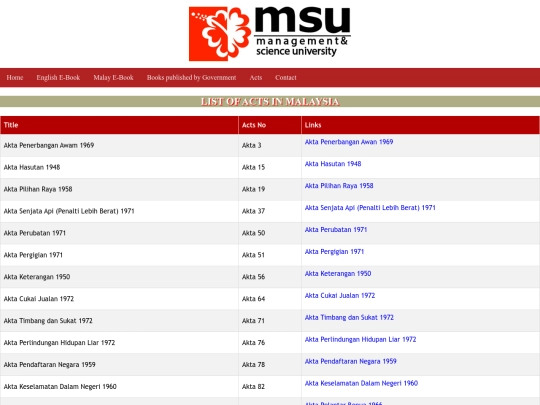Click the Akta 15 number cell
The image size is (540, 405).
coord(270,167)
